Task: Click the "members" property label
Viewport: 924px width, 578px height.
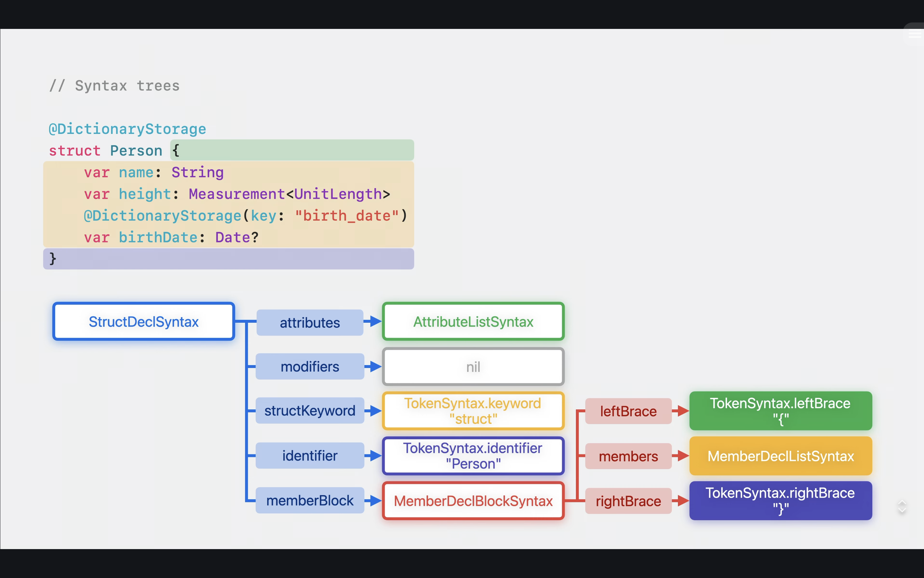Action: (x=628, y=456)
